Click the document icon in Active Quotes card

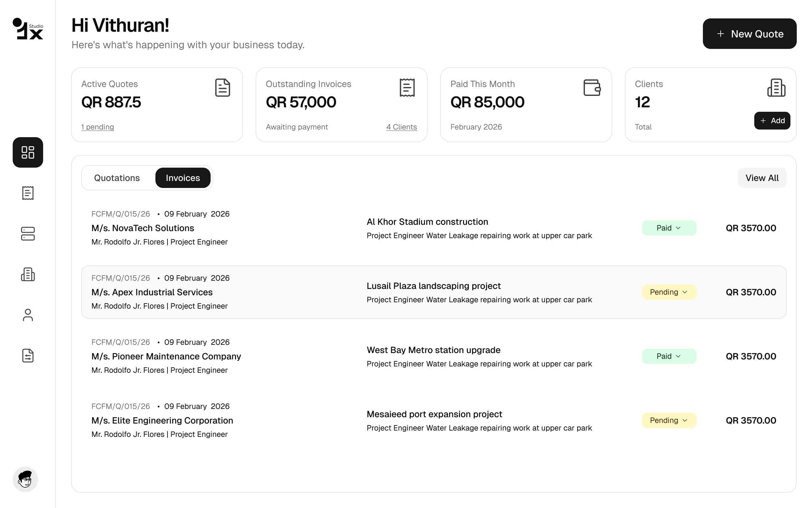point(222,88)
